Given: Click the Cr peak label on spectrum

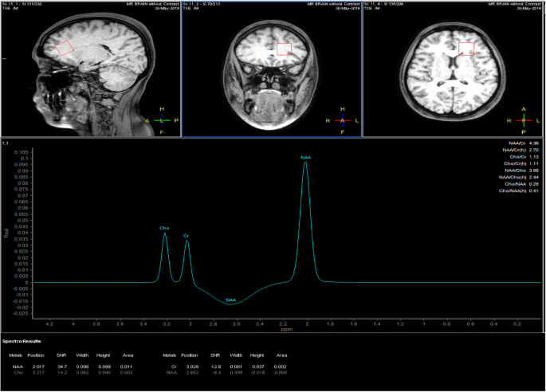Looking at the screenshot, I should click(186, 236).
